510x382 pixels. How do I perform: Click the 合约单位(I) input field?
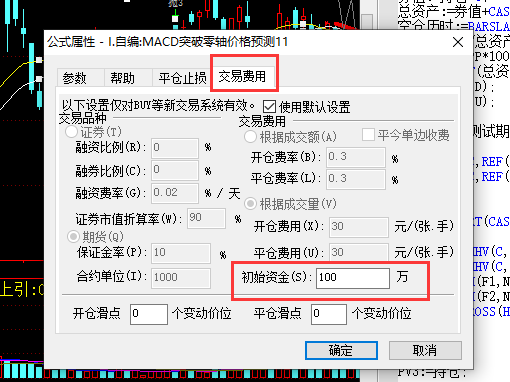coord(181,278)
